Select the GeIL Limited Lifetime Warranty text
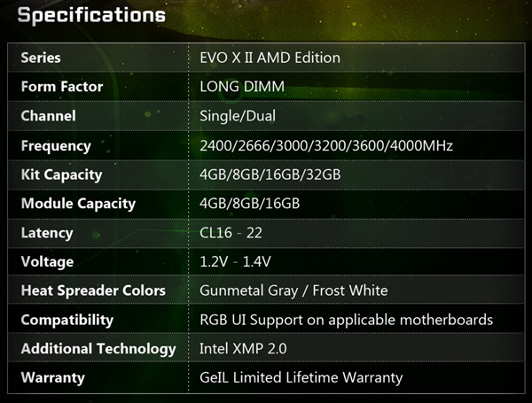This screenshot has height=403, width=532. pos(301,378)
